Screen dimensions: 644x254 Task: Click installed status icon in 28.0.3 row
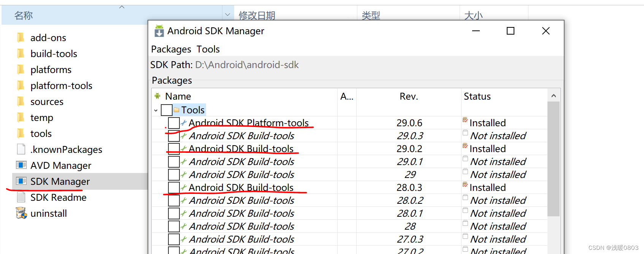[x=465, y=185]
